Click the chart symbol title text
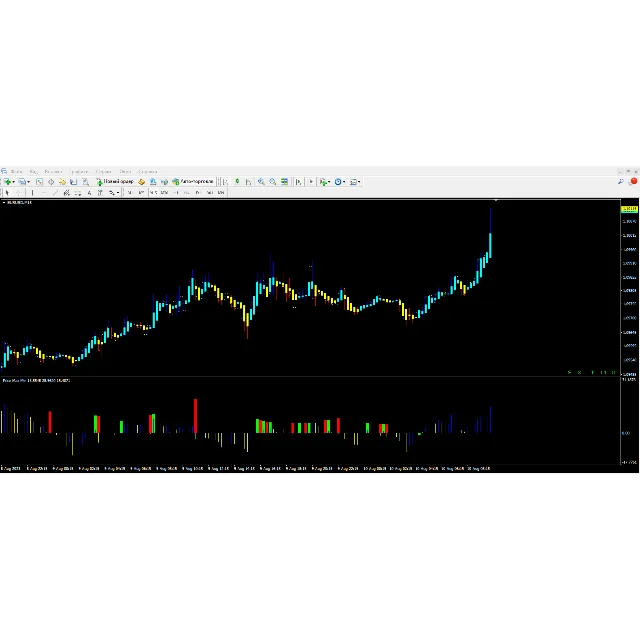This screenshot has height=640, width=640. point(19,202)
